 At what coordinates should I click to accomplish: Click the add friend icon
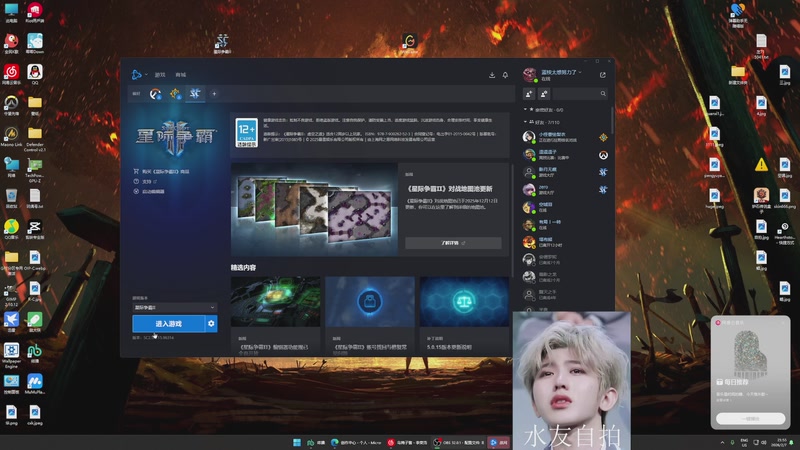pyautogui.click(x=529, y=94)
